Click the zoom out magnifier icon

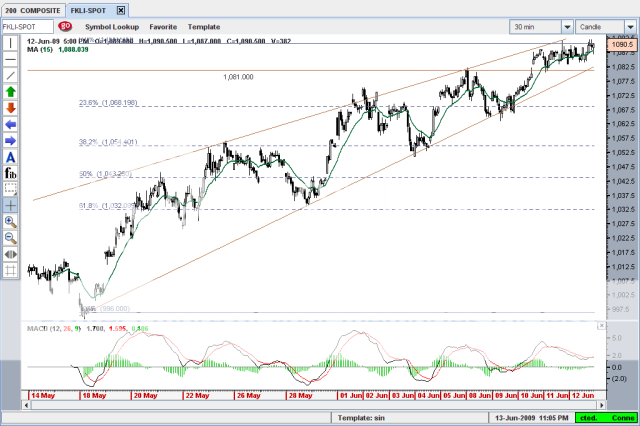[x=10, y=237]
